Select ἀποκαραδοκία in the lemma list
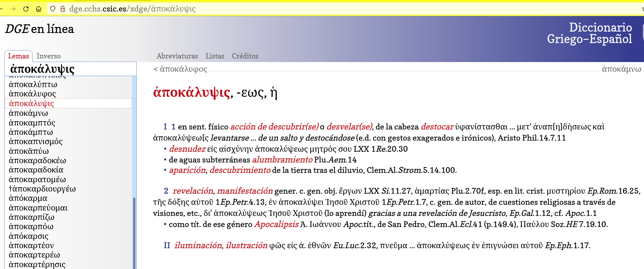The height and width of the screenshot is (269, 644). click(36, 170)
